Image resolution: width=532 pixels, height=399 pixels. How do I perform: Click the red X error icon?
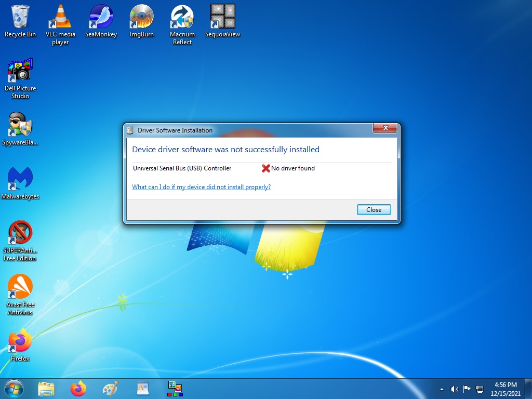265,168
